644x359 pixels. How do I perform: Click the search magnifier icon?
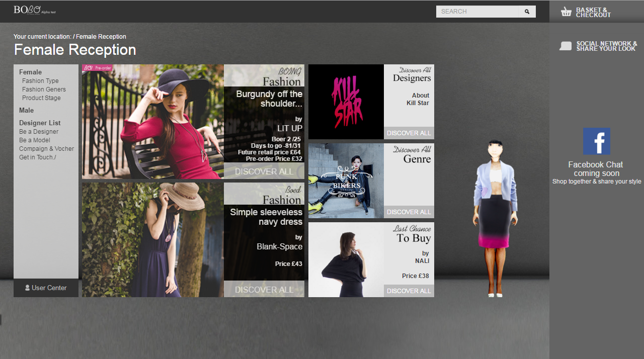coord(527,12)
